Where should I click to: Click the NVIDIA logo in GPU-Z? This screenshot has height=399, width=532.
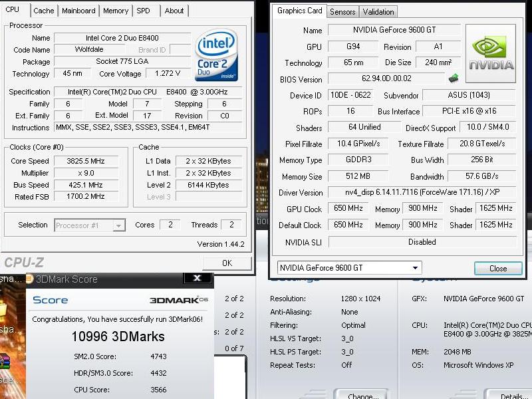491,53
